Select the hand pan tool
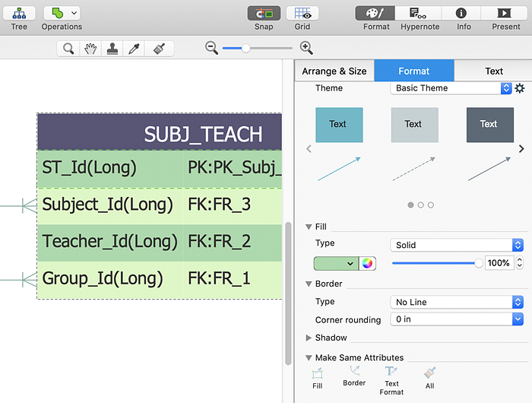This screenshot has height=403, width=532. (x=91, y=49)
